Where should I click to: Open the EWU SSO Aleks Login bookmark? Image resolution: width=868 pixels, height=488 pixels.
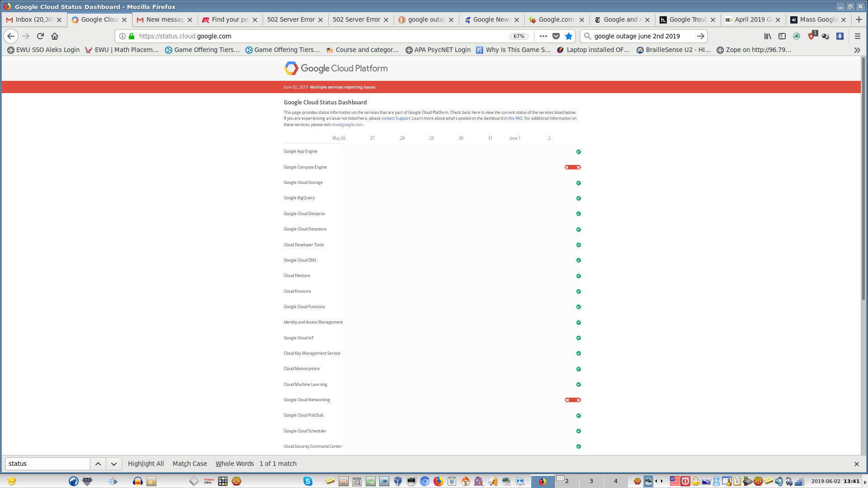pos(43,50)
